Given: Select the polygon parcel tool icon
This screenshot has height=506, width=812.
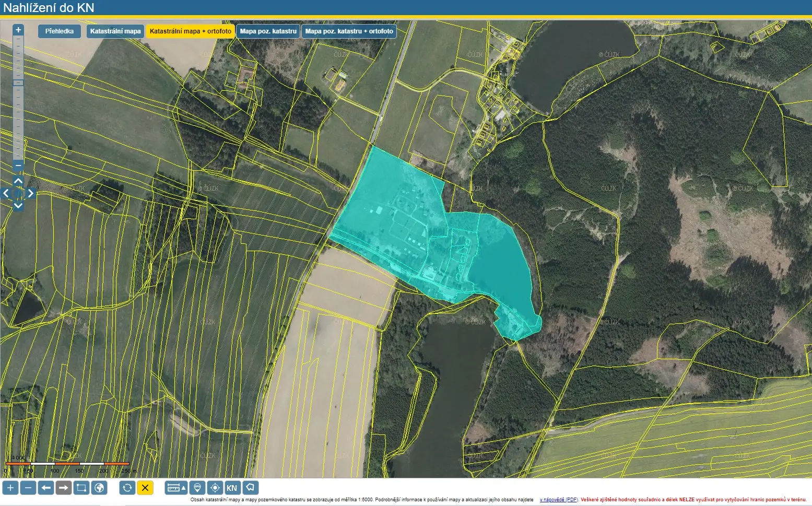Looking at the screenshot, I should tap(250, 488).
